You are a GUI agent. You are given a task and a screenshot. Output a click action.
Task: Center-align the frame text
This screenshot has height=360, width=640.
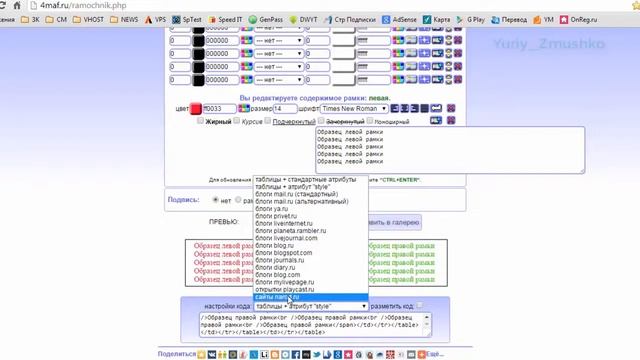tap(404, 108)
